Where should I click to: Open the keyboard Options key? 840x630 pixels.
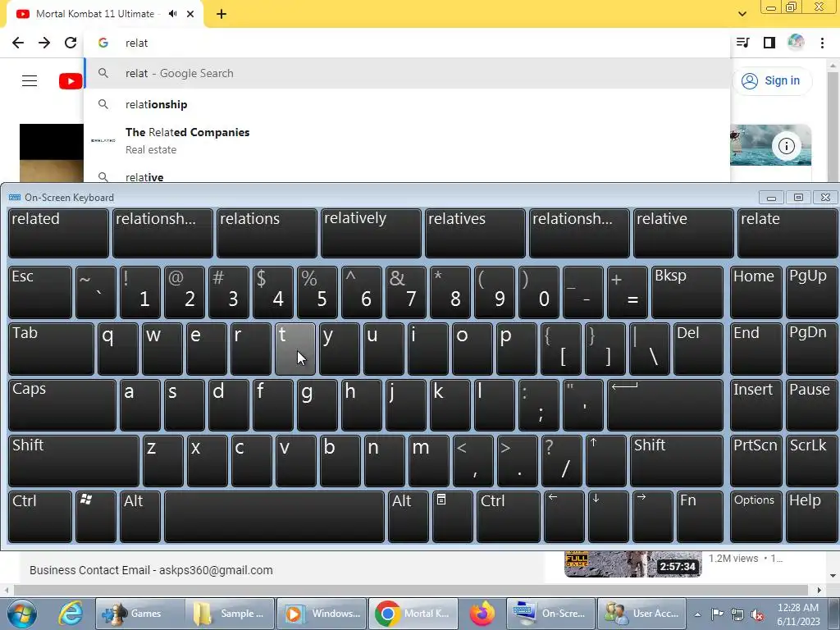click(756, 517)
